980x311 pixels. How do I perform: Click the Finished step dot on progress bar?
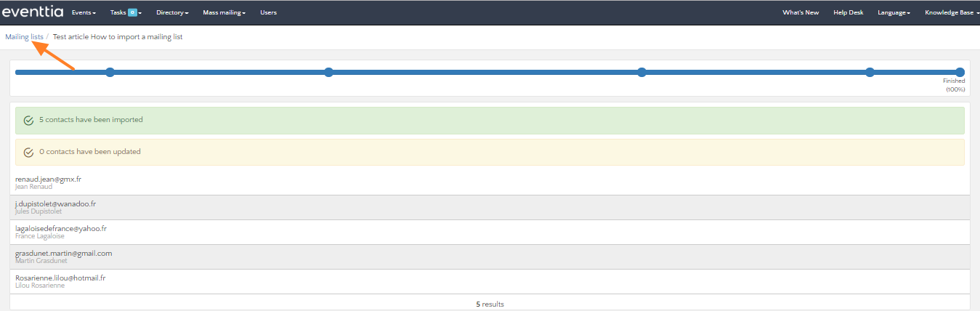[x=960, y=72]
